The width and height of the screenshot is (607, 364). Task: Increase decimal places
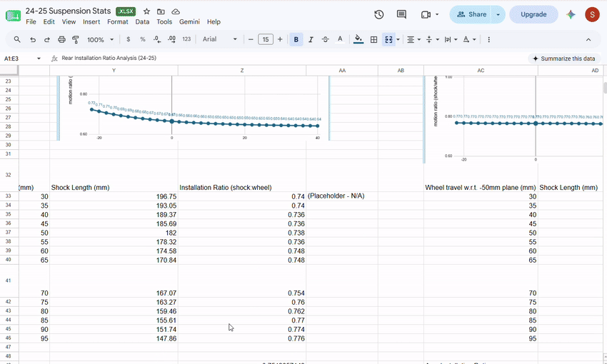click(x=171, y=39)
